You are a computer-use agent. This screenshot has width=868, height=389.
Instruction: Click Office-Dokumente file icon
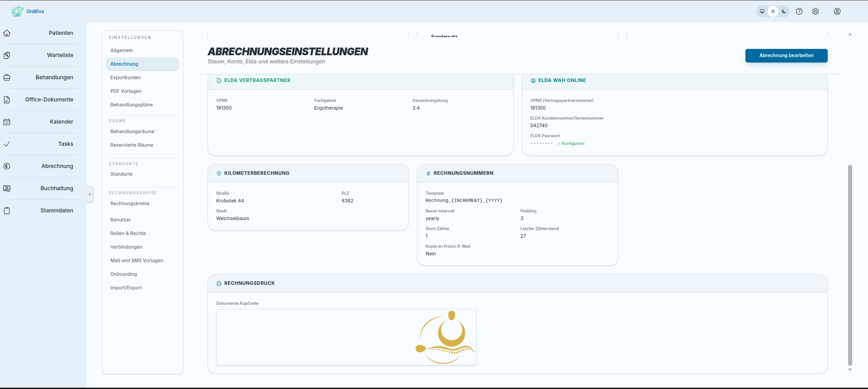[7, 100]
